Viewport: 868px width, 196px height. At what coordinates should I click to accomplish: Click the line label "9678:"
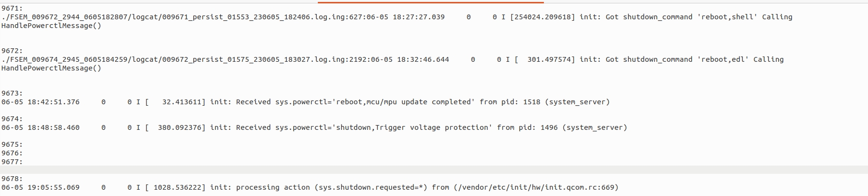(12, 179)
